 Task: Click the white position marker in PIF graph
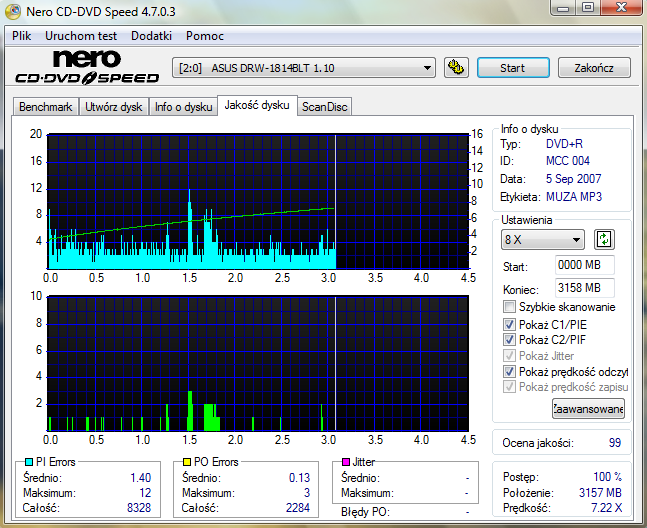click(335, 363)
